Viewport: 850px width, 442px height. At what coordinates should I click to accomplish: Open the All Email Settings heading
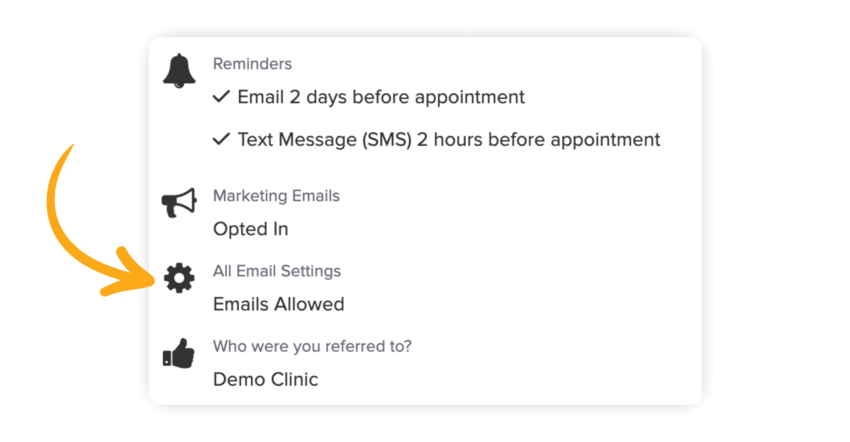pos(277,271)
